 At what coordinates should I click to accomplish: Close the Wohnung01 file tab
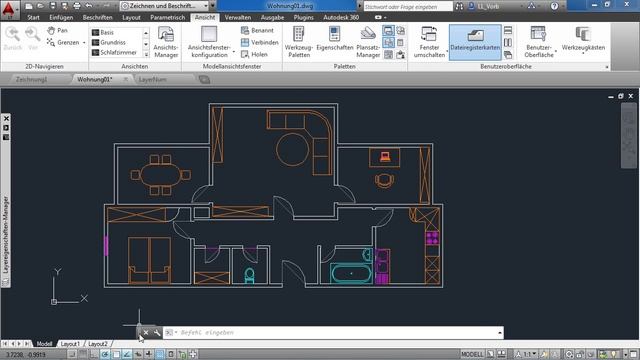pos(126,79)
